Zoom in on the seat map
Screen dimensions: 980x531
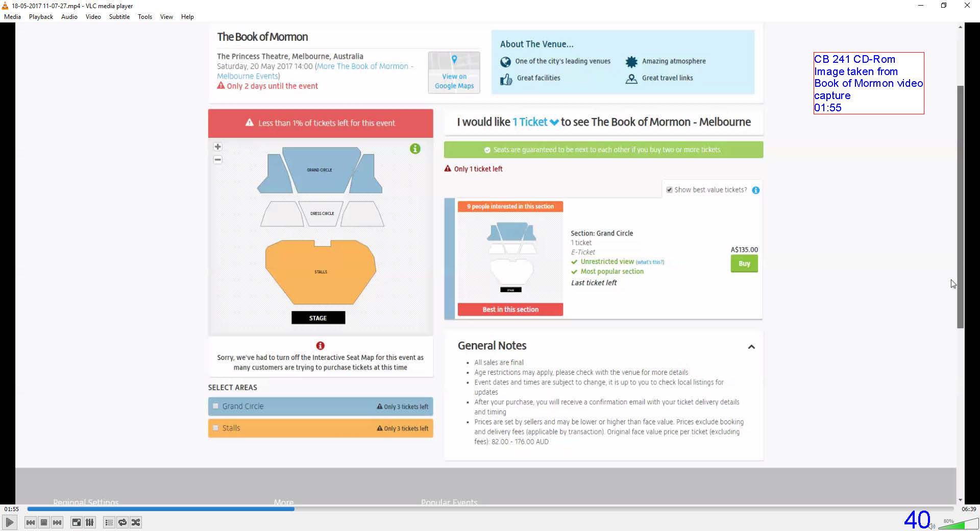tap(217, 147)
